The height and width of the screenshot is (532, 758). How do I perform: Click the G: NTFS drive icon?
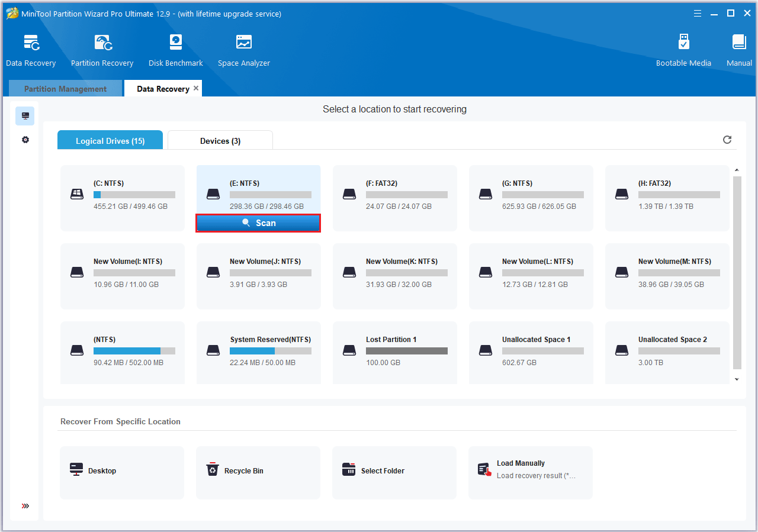[x=486, y=194]
